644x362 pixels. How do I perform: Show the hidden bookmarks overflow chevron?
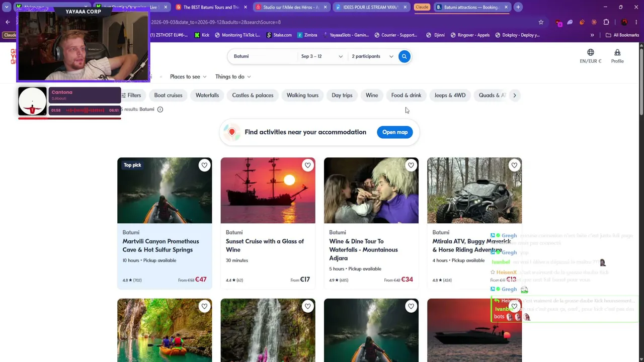click(592, 35)
